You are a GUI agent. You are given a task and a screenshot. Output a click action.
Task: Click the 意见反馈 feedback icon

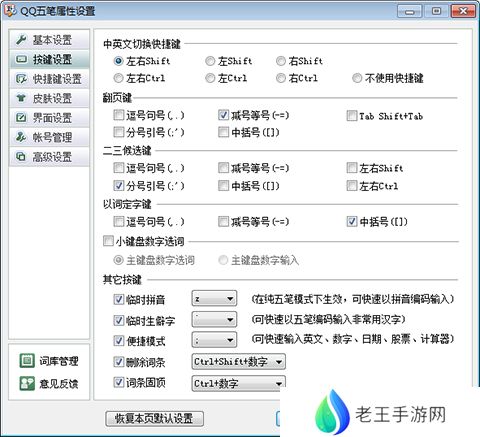pos(27,383)
